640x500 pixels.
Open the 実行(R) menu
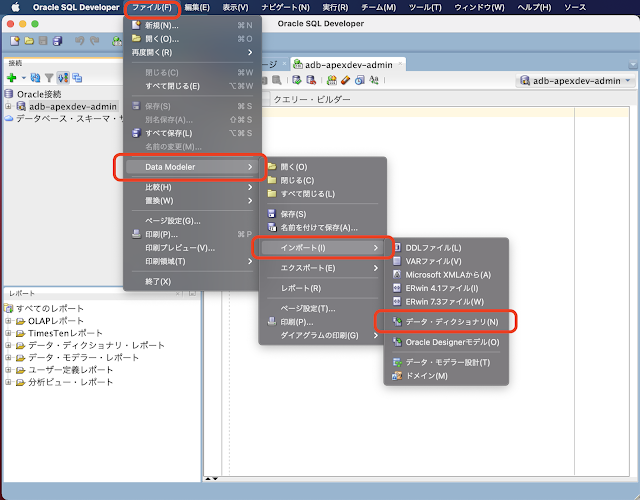coord(335,7)
